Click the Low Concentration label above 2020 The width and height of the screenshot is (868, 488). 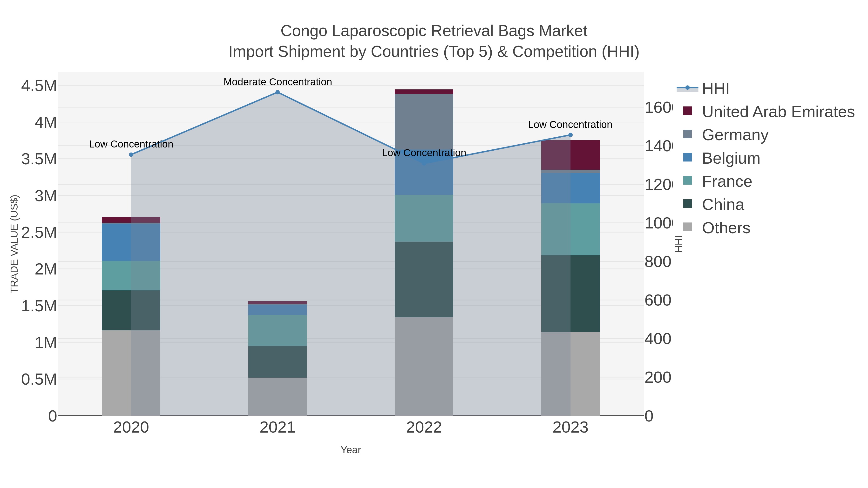[x=131, y=144]
